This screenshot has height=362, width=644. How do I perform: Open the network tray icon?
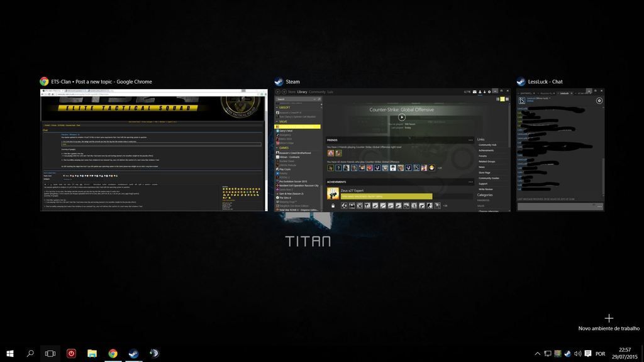[548, 353]
